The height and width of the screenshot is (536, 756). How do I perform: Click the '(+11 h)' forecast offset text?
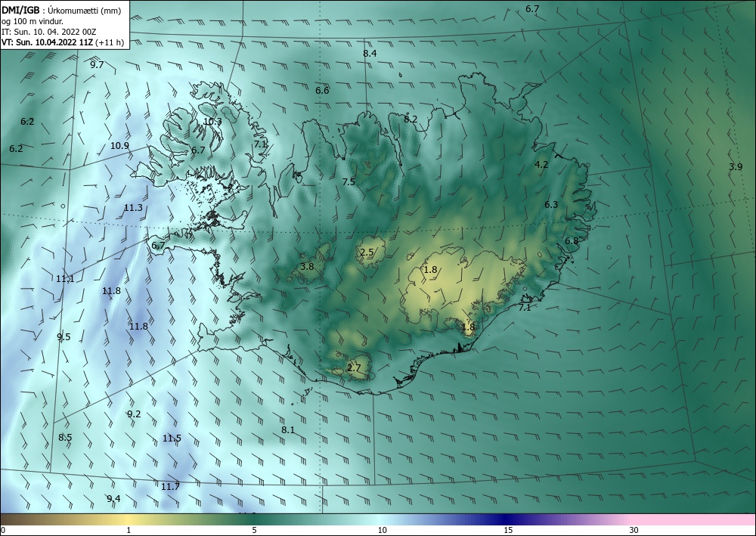click(110, 42)
